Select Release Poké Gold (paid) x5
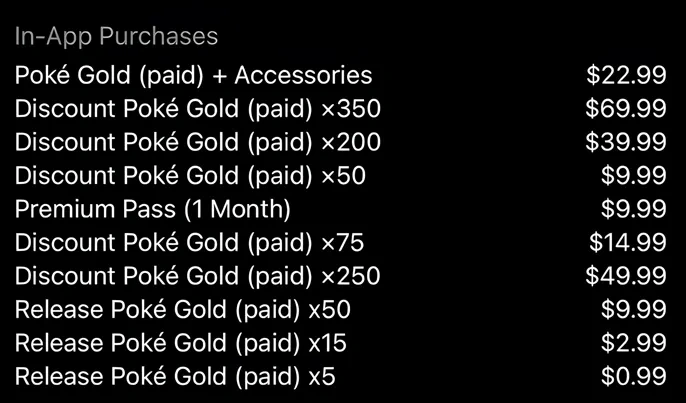 (x=175, y=377)
